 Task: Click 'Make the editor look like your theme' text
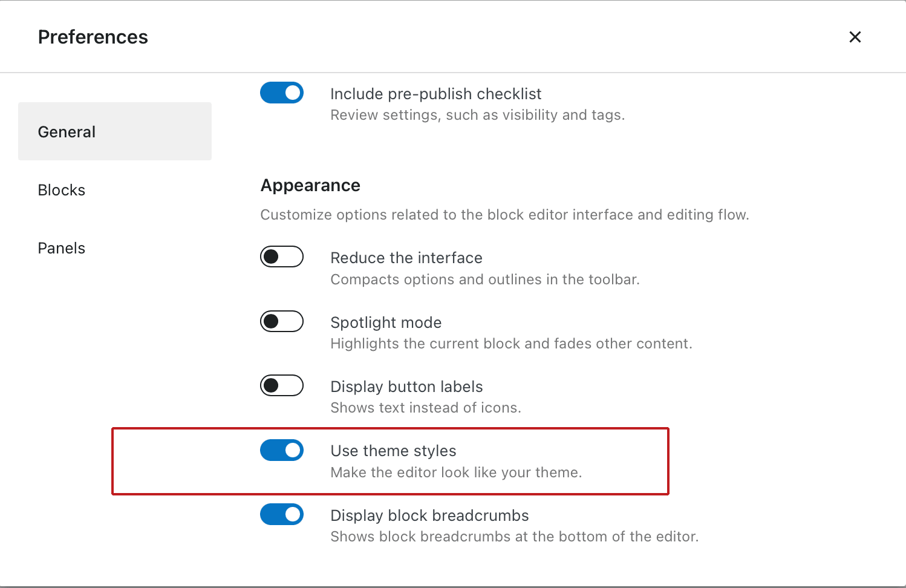pyautogui.click(x=456, y=472)
